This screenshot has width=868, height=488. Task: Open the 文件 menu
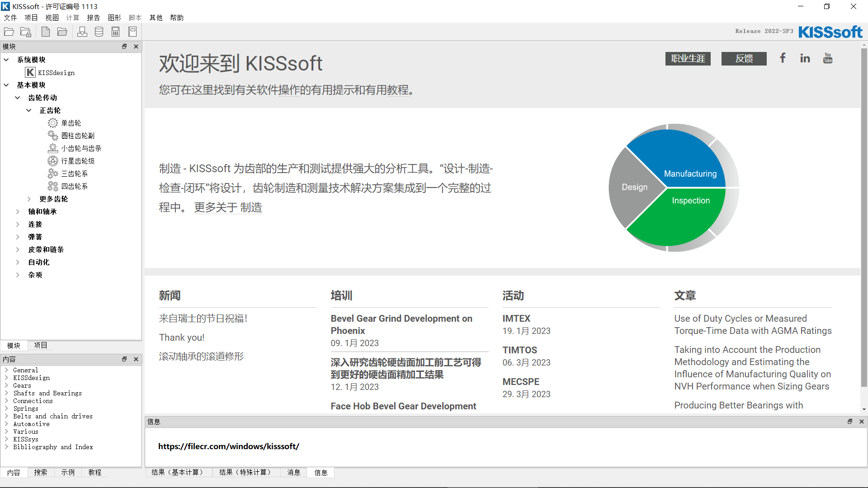pos(10,18)
